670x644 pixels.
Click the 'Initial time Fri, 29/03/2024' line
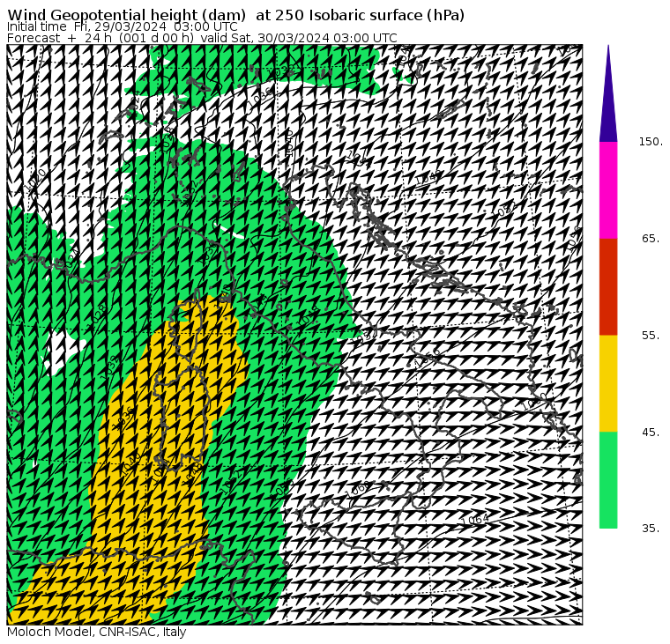123,26
